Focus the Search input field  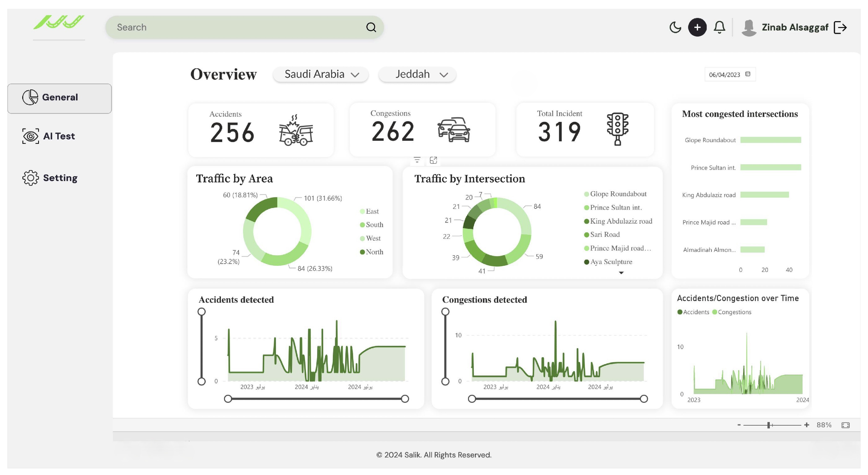tap(244, 27)
